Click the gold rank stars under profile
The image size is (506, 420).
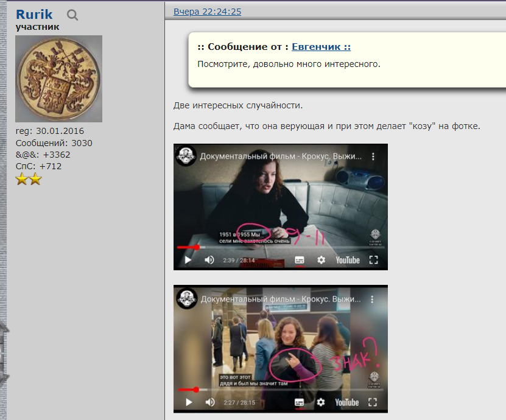[29, 179]
